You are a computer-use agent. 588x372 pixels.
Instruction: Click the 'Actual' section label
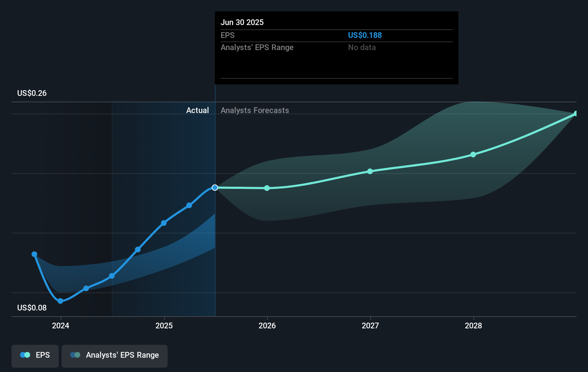point(197,110)
